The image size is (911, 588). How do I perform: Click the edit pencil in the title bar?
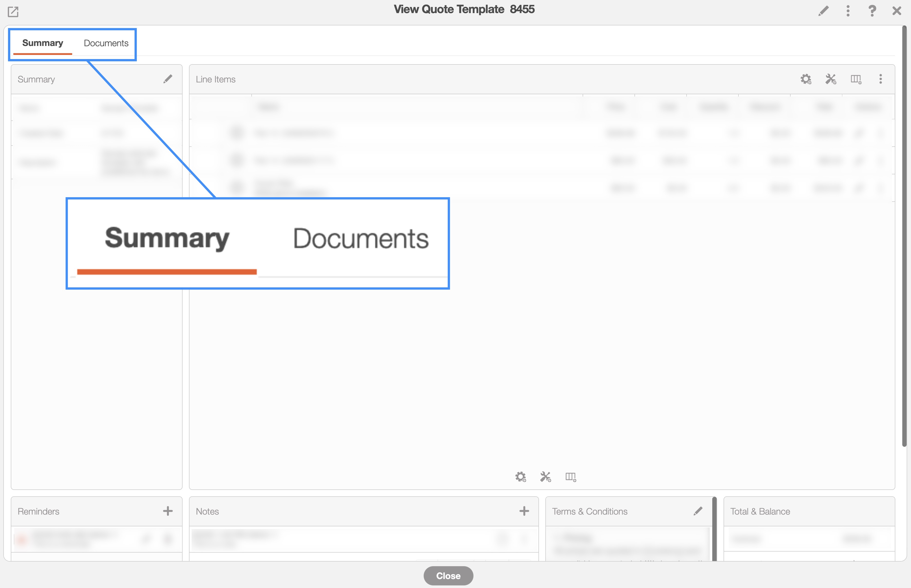click(x=823, y=11)
